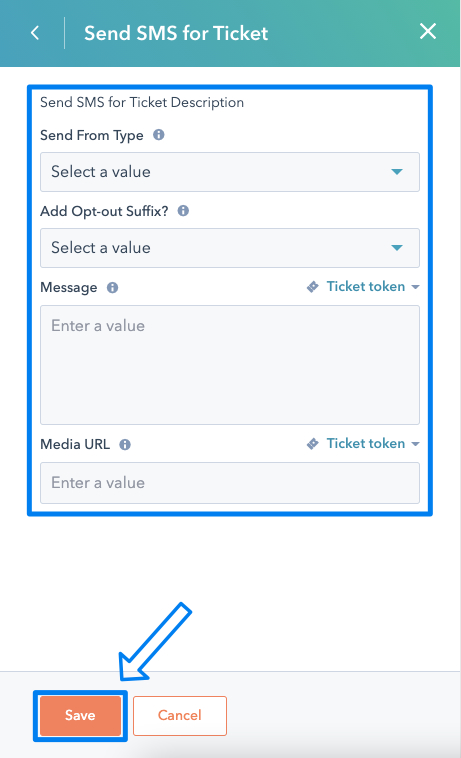Close the Send SMS for Ticket panel
Viewport: 461px width, 758px height.
coord(428,31)
